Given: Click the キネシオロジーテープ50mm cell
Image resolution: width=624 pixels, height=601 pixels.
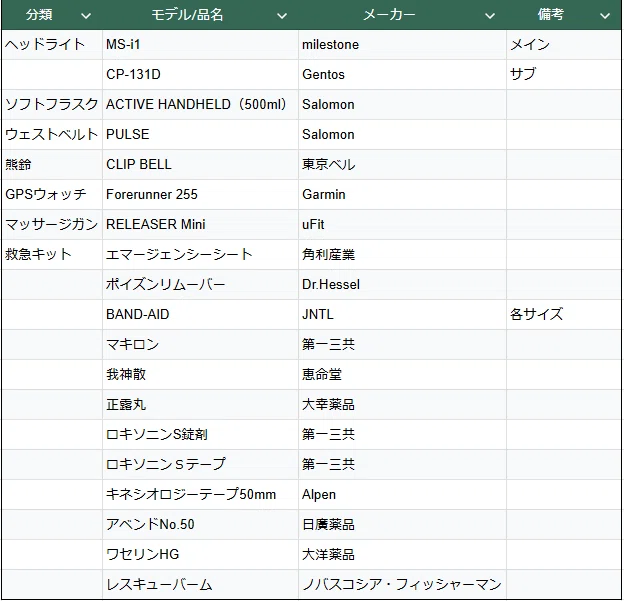Looking at the screenshot, I should tap(200, 494).
